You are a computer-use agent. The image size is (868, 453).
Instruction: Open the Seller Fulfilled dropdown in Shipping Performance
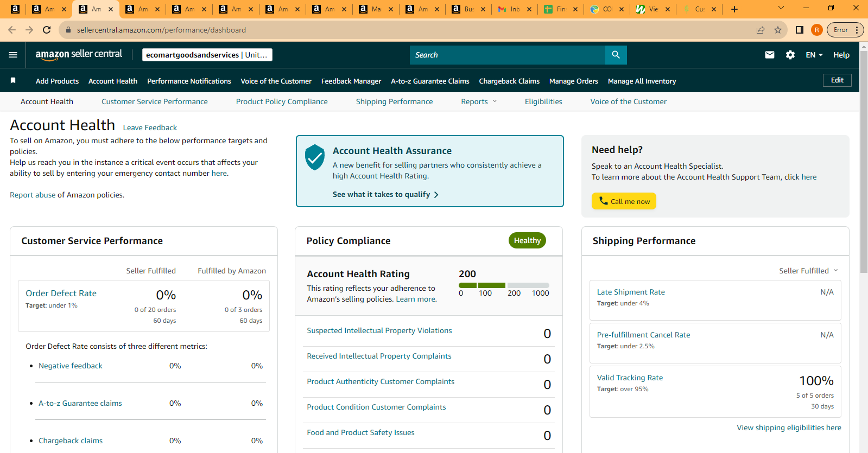[808, 271]
